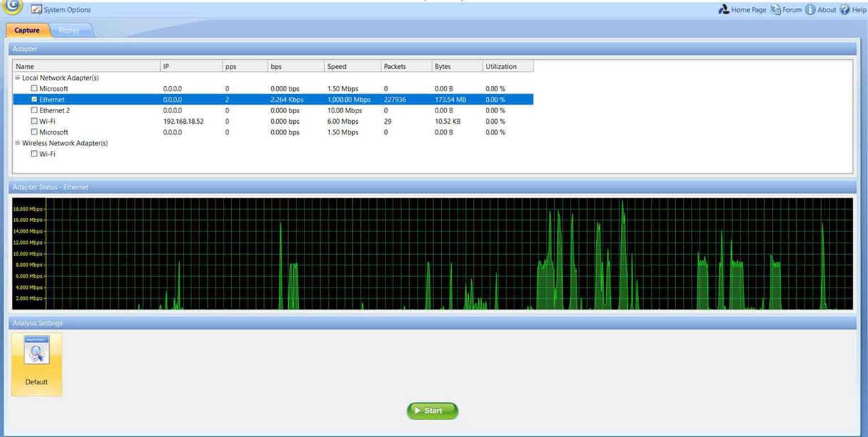Viewport: 868px width, 437px height.
Task: Check Wi-Fi under Wireless Network Adapter(s)
Action: point(34,154)
